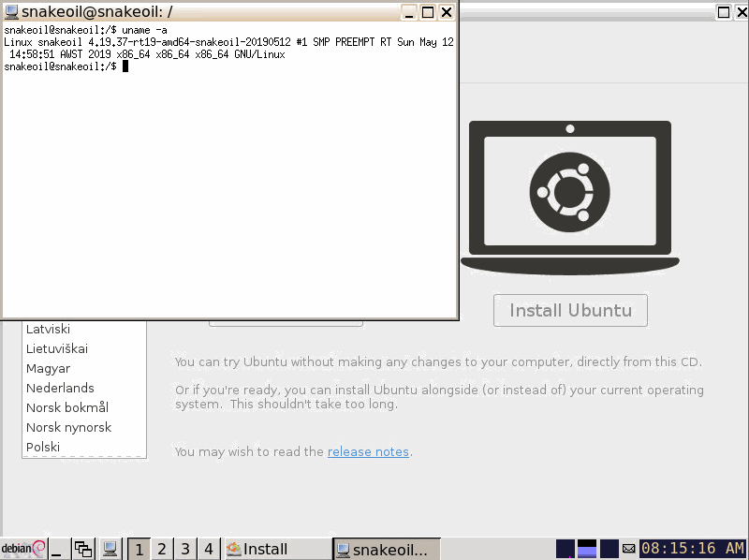Maximize the snakeoil terminal window
The height and width of the screenshot is (560, 749).
coord(428,12)
